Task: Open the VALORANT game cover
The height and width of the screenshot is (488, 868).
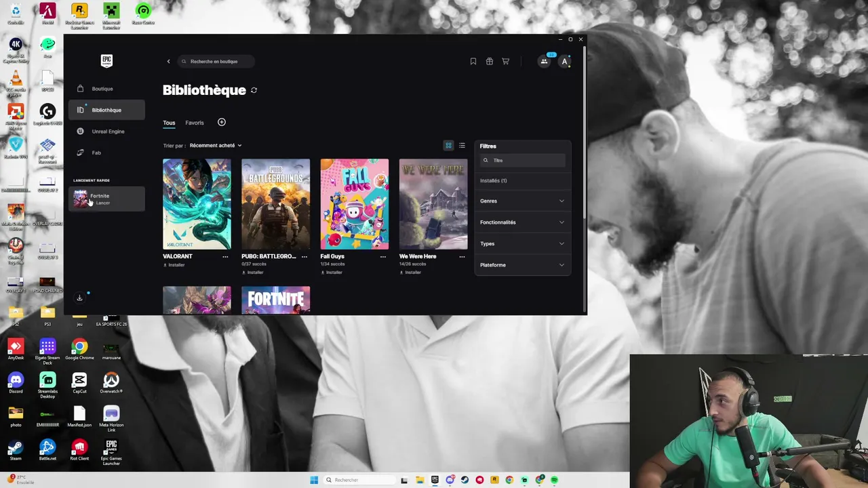Action: click(x=197, y=204)
